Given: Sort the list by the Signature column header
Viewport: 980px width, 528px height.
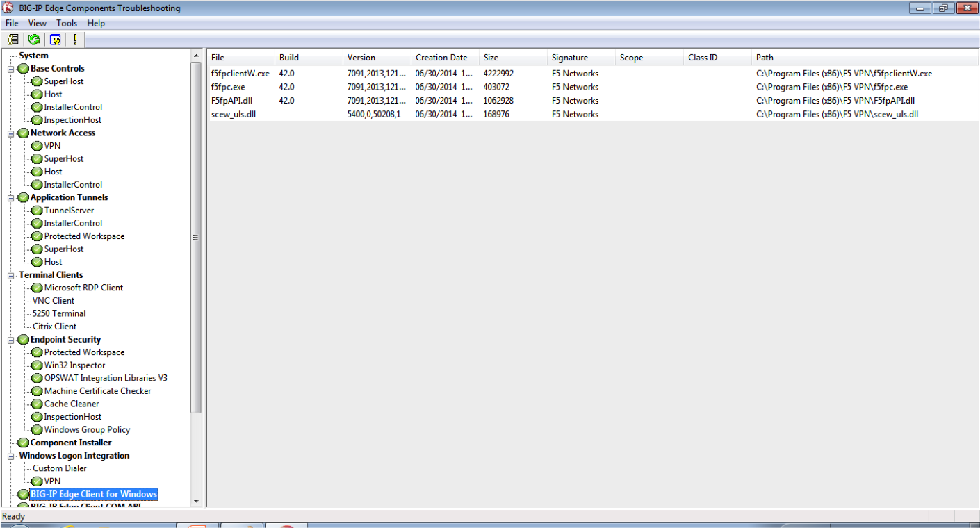Looking at the screenshot, I should click(569, 58).
